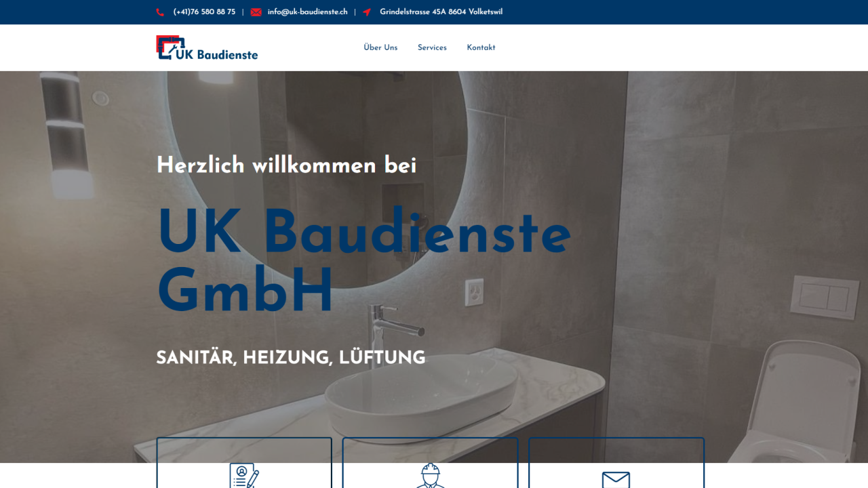Click the worker with helmet icon card
This screenshot has width=868, height=488.
(x=430, y=463)
